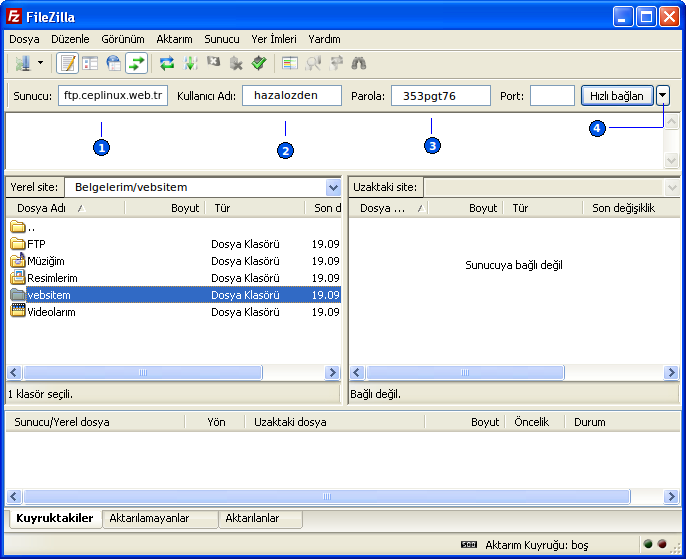Toggle local directory tree view icon

[90, 63]
